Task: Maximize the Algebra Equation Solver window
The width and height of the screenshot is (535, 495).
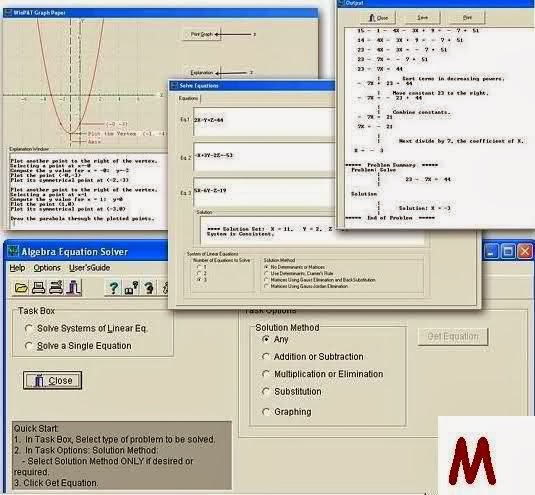Action: point(508,252)
